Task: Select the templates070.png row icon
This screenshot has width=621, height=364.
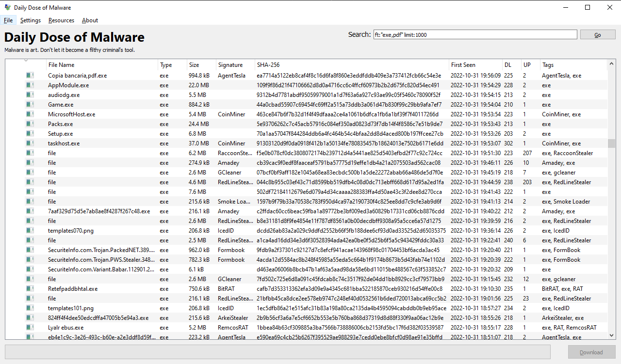Action: point(30,230)
